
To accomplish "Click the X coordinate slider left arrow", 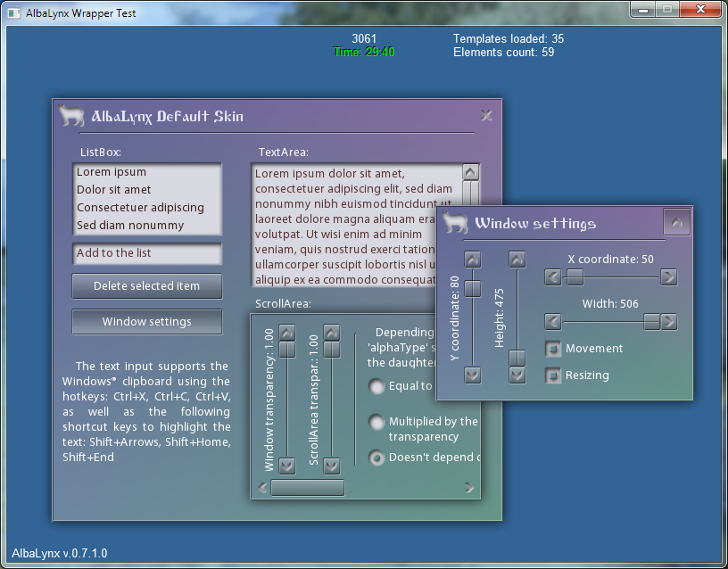I will pyautogui.click(x=553, y=277).
